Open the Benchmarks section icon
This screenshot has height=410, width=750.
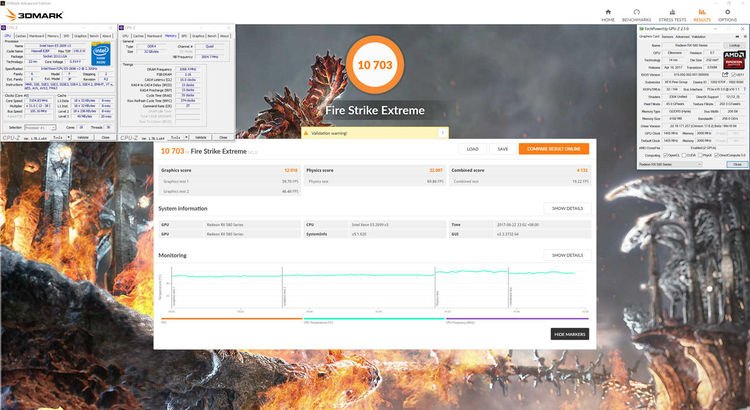[637, 12]
